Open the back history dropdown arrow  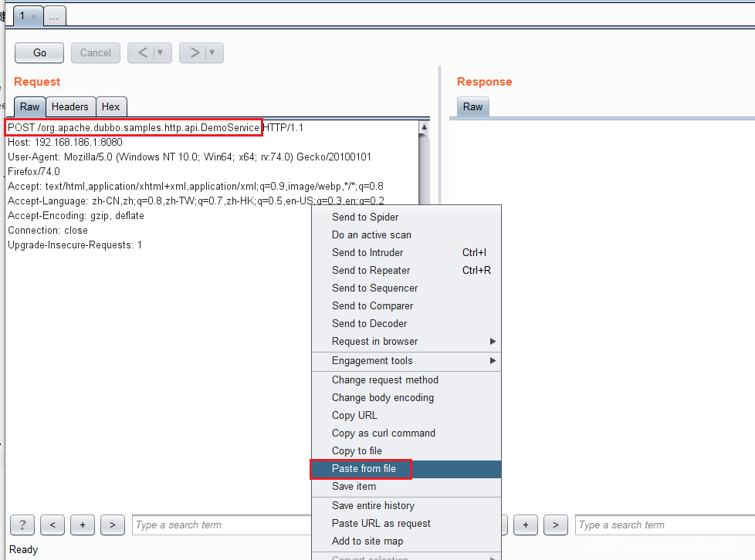161,52
